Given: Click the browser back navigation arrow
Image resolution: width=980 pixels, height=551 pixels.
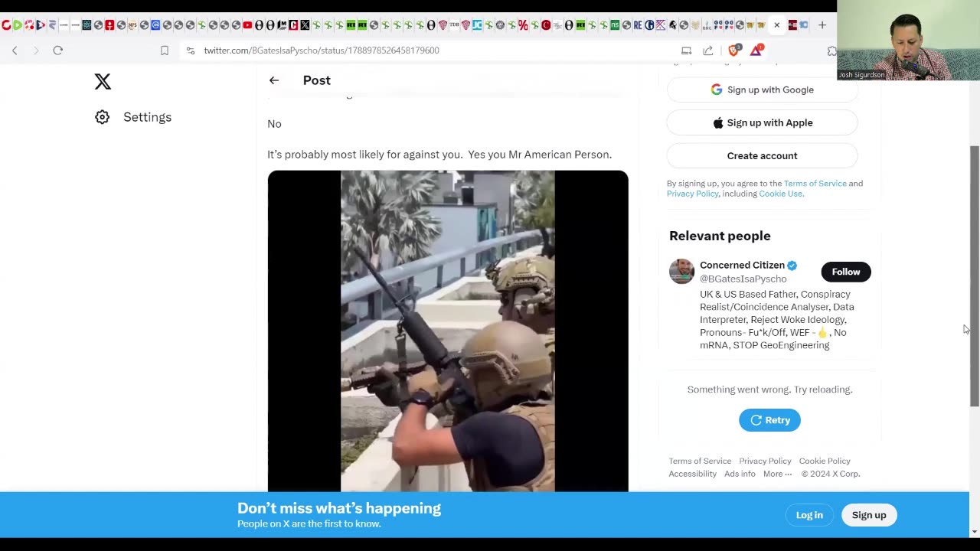Looking at the screenshot, I should pyautogui.click(x=15, y=51).
